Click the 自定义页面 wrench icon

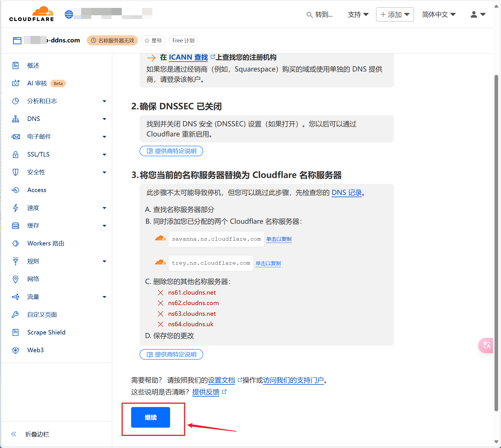coord(16,315)
